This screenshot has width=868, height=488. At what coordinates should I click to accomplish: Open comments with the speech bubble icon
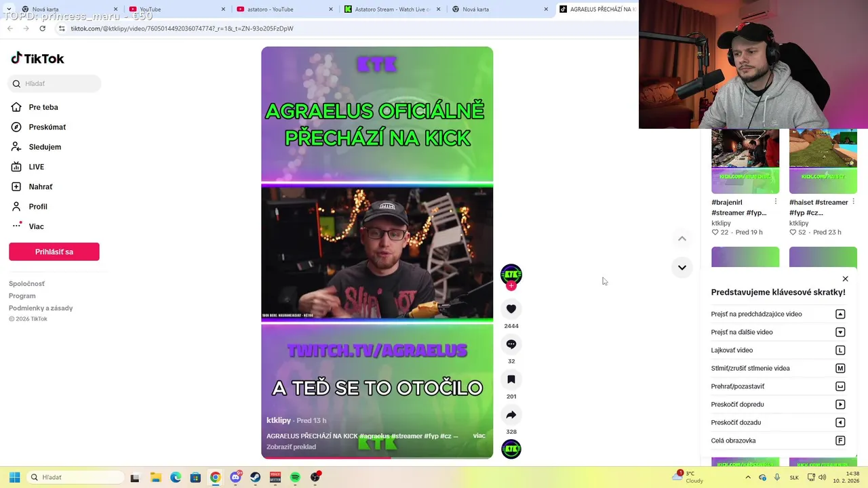click(x=511, y=344)
